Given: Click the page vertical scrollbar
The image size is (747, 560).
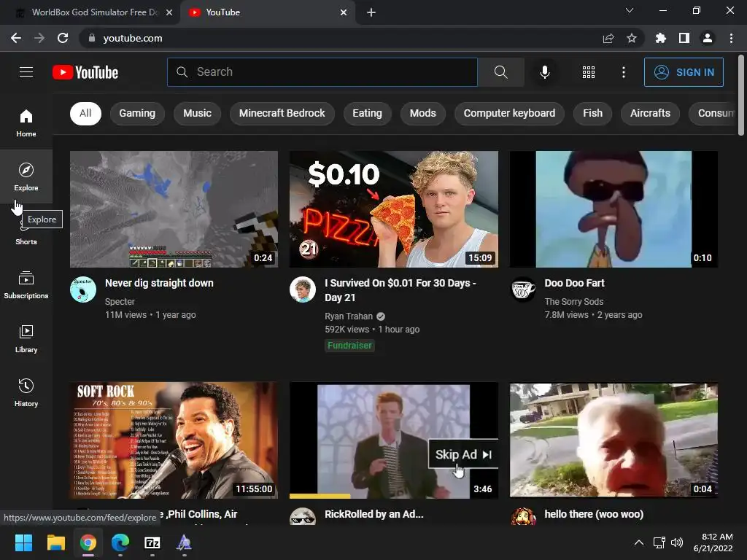Looking at the screenshot, I should (741, 96).
